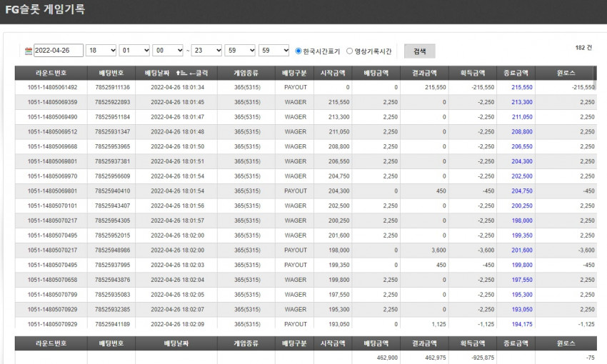Select round number 1051-14805069512
This screenshot has height=364, width=607.
point(52,131)
